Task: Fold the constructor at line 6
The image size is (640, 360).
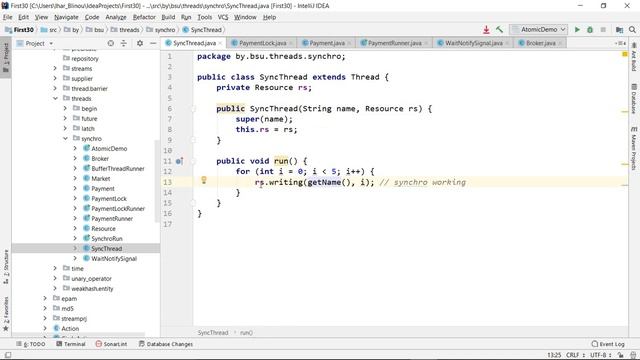Action: 193,109
